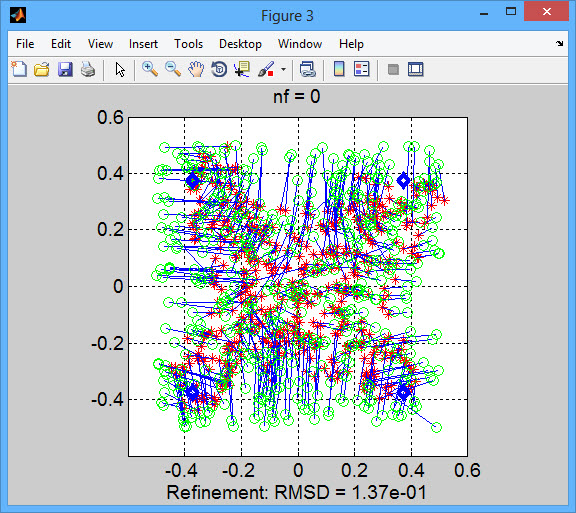
Task: Hide plot tools with gray square icon
Action: point(393,69)
